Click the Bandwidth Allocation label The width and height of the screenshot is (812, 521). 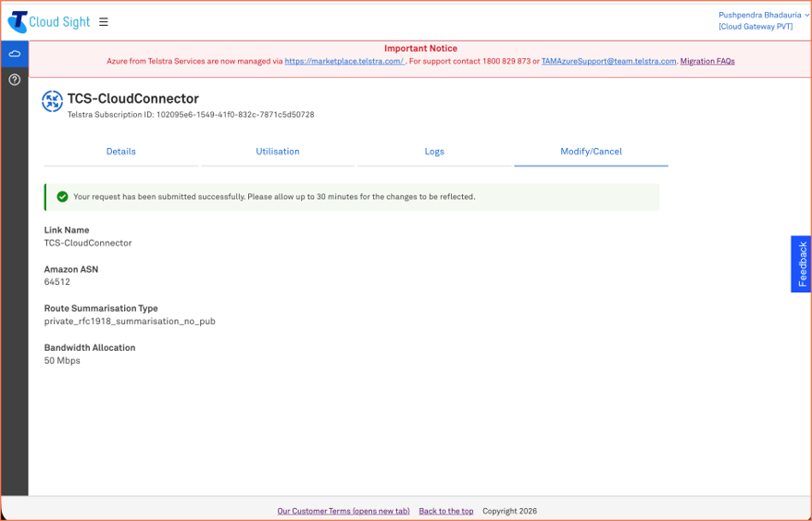tap(90, 348)
